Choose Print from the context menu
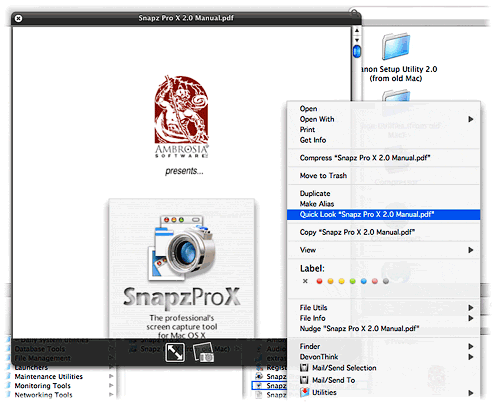Viewport: 495px width, 406px height. [x=307, y=129]
